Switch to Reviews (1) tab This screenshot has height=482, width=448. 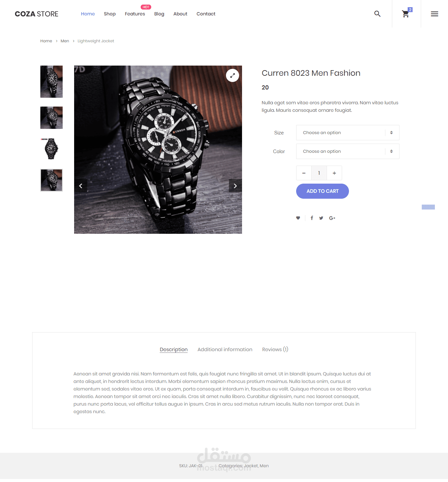275,350
